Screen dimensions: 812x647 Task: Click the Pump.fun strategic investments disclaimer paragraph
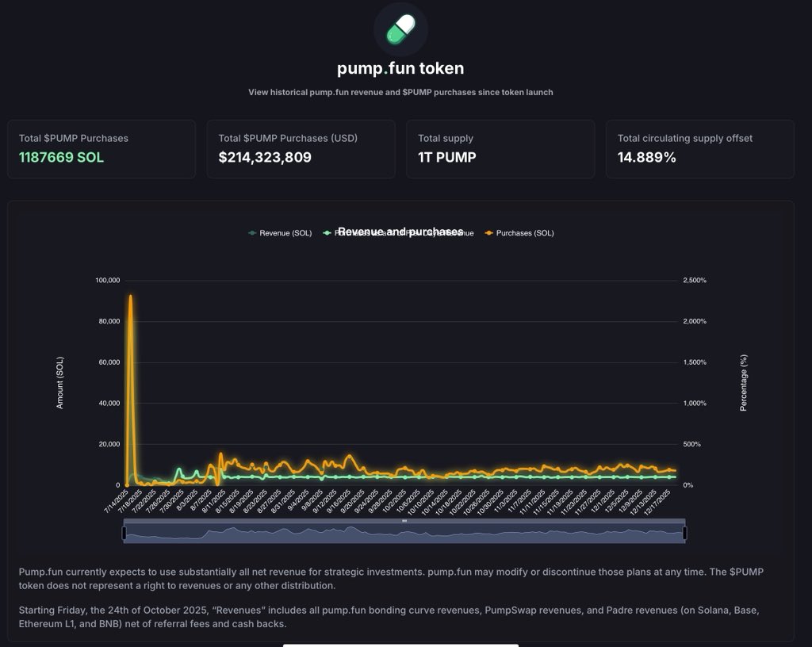(x=391, y=579)
